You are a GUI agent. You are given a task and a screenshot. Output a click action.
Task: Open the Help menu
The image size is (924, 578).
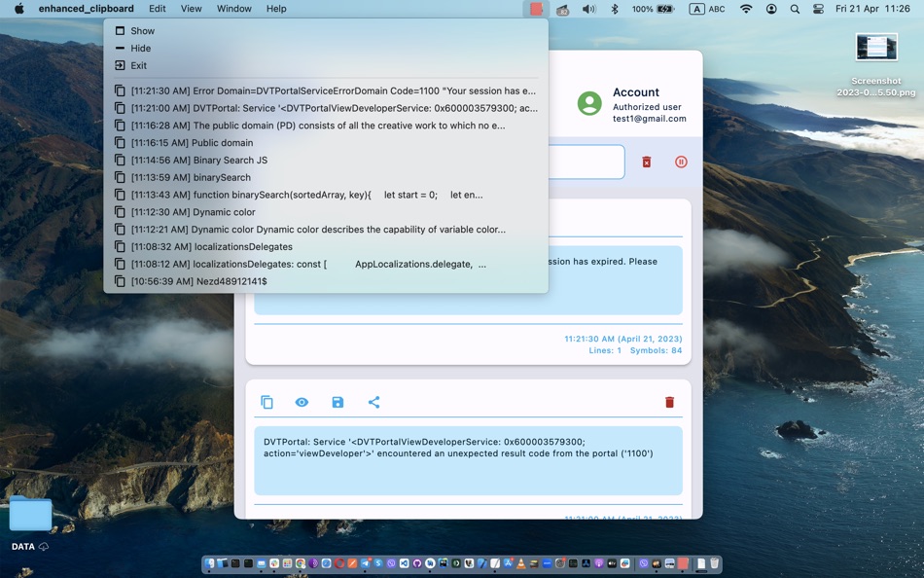[x=276, y=9]
